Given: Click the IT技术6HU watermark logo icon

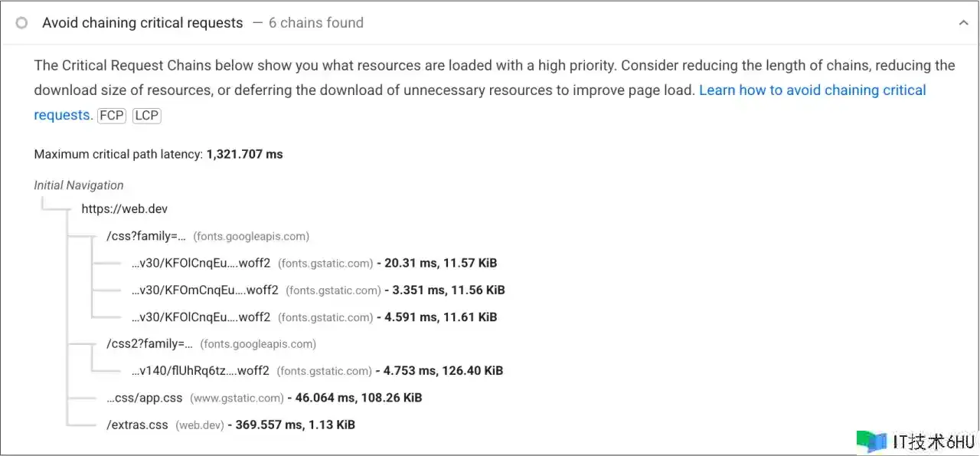Looking at the screenshot, I should tap(871, 441).
